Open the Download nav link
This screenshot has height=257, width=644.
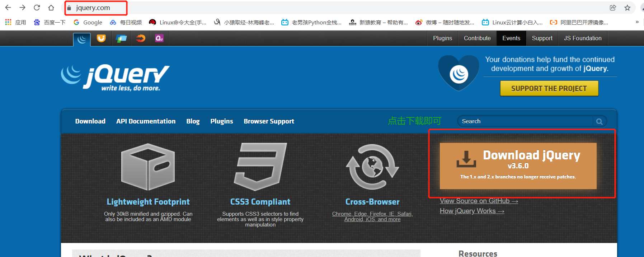click(90, 121)
